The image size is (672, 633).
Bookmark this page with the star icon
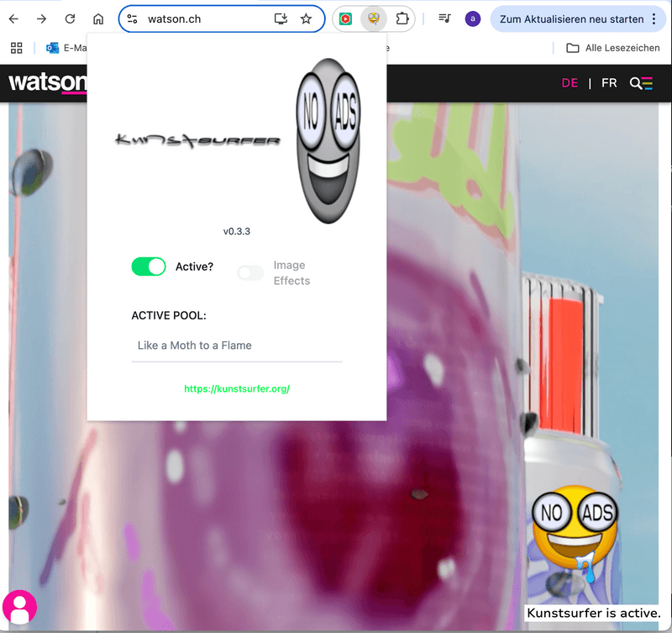pos(306,18)
